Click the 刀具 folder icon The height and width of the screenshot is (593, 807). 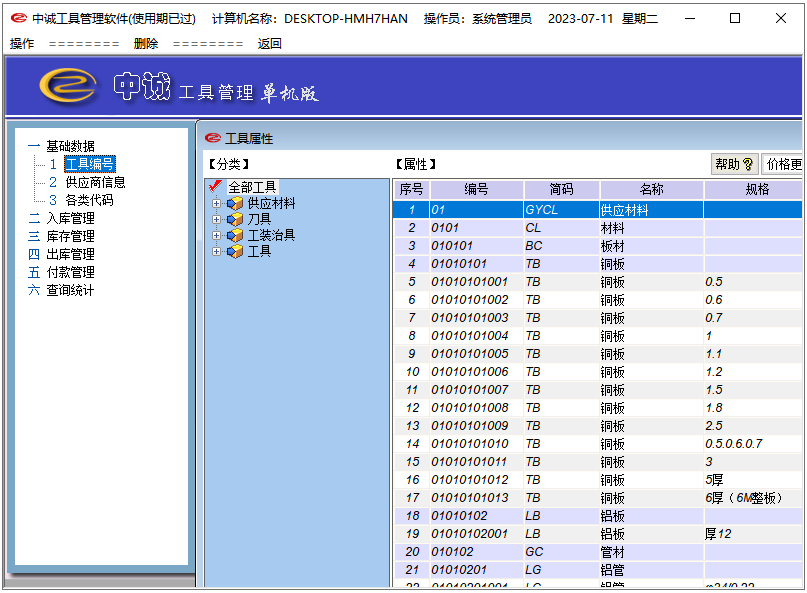[235, 219]
